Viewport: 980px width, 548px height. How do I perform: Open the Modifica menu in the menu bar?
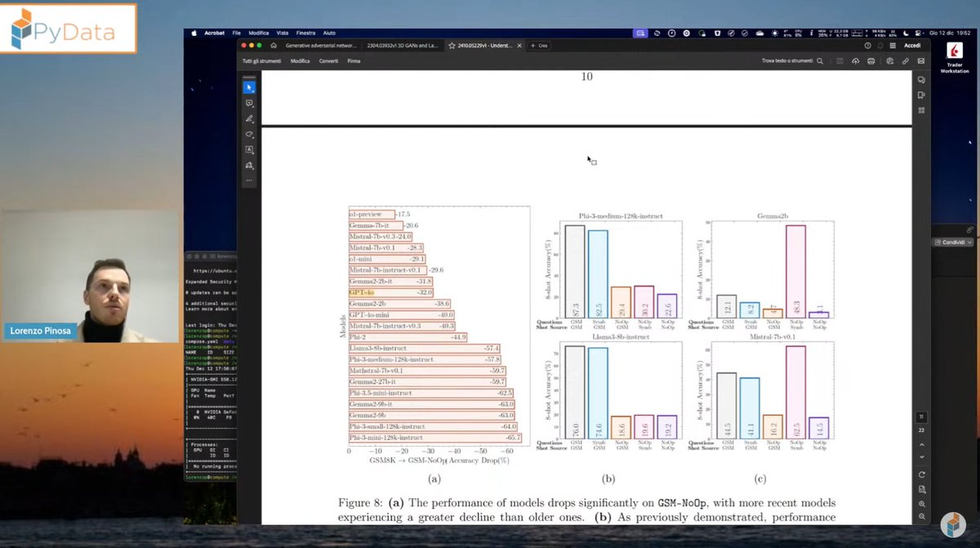coord(258,33)
